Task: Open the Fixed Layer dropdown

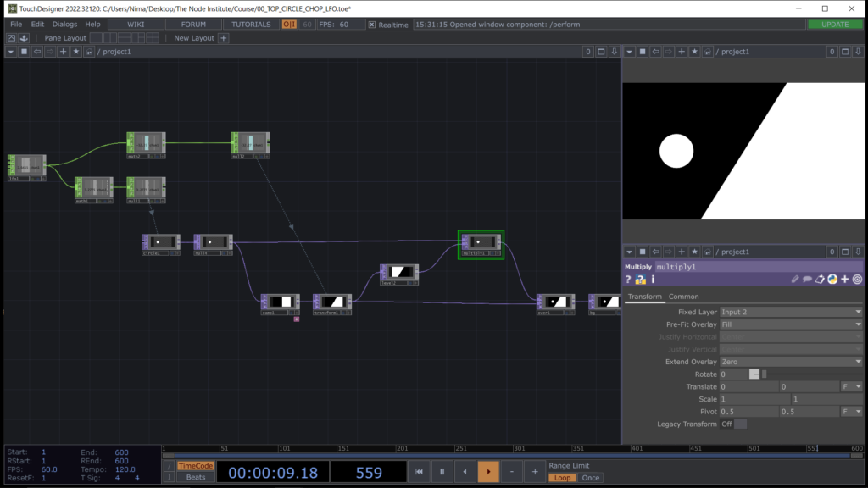Action: point(791,312)
